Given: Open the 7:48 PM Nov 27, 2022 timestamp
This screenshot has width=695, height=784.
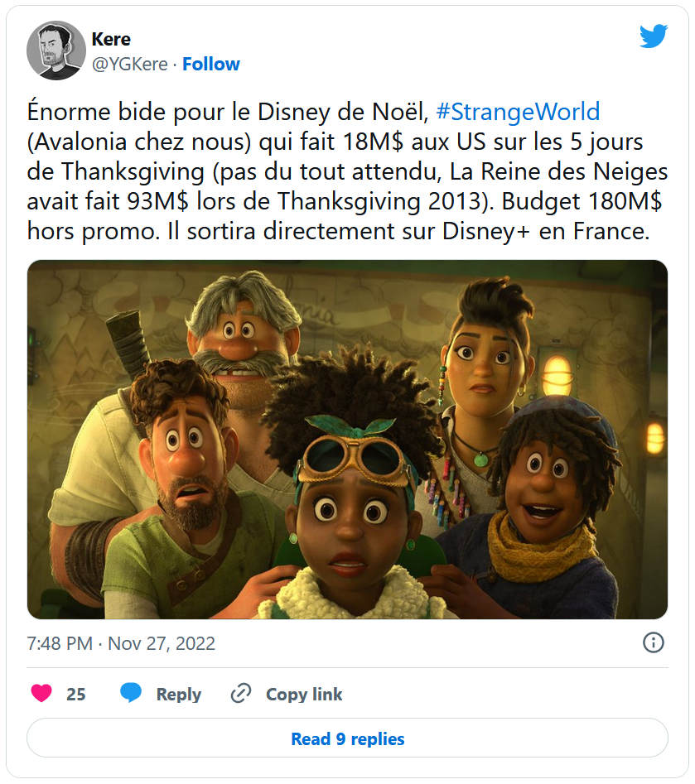Looking at the screenshot, I should pyautogui.click(x=121, y=643).
